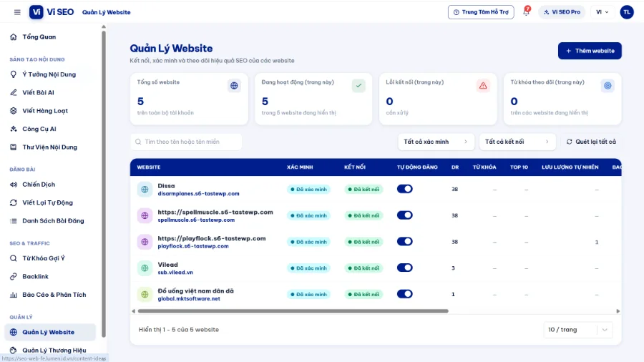
Task: Open Viết Lại Tự Động menu item
Action: 50,202
